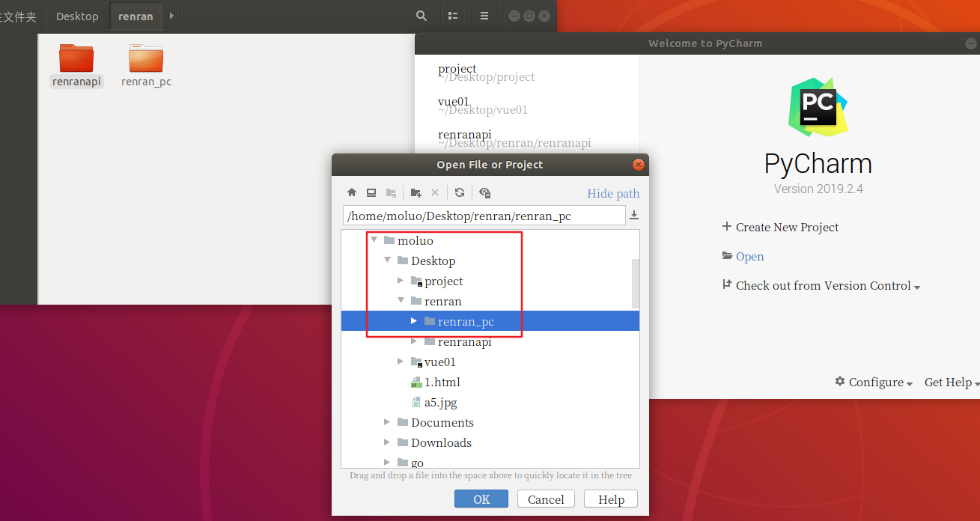Image resolution: width=980 pixels, height=521 pixels.
Task: Click the path input field in dialog
Action: tap(484, 216)
